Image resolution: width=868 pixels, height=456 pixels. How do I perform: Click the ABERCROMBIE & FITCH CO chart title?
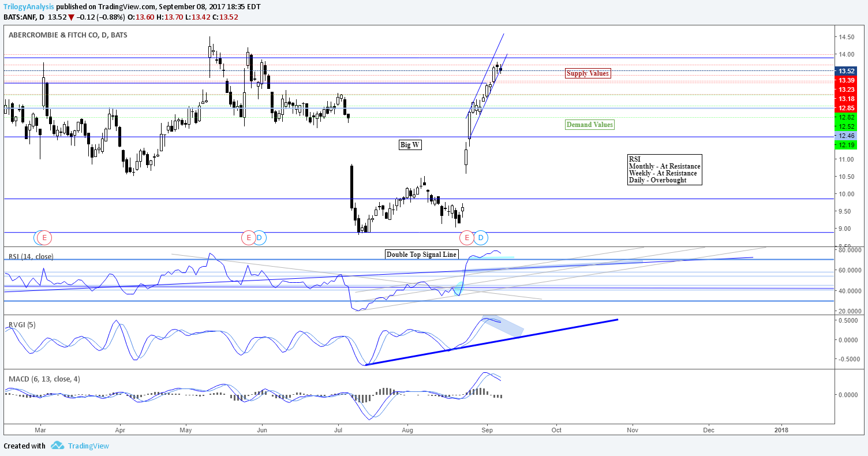tap(68, 35)
